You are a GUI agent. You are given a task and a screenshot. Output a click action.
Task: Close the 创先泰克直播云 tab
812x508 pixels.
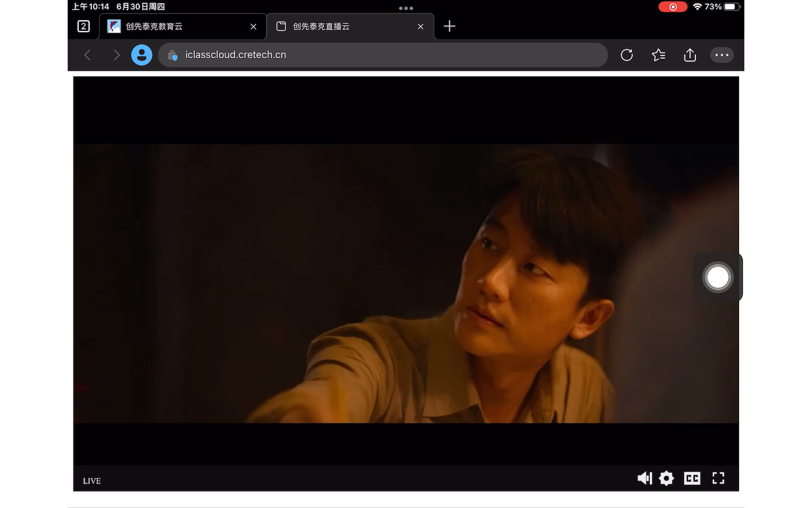point(420,26)
